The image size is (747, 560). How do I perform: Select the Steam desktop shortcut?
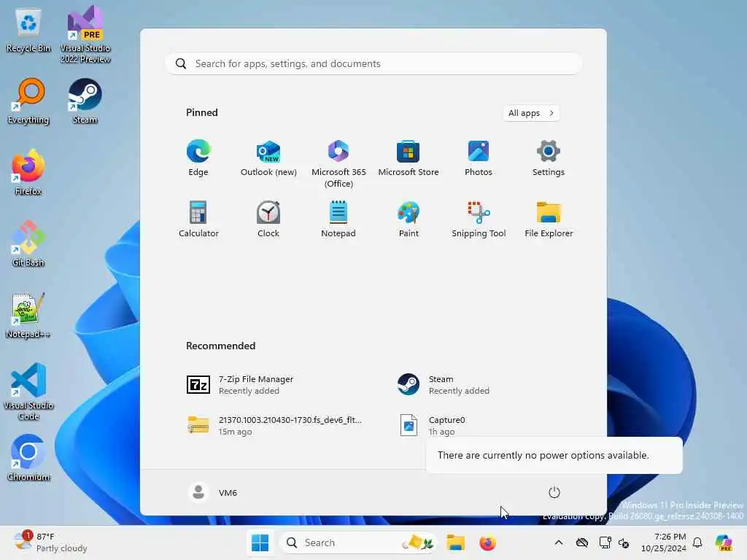(x=85, y=101)
